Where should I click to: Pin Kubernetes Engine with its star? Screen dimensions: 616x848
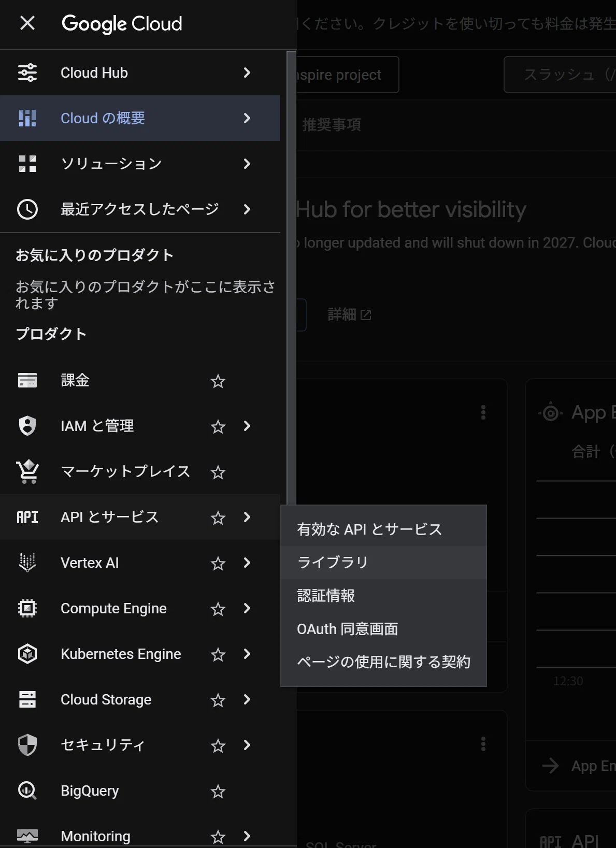click(218, 655)
